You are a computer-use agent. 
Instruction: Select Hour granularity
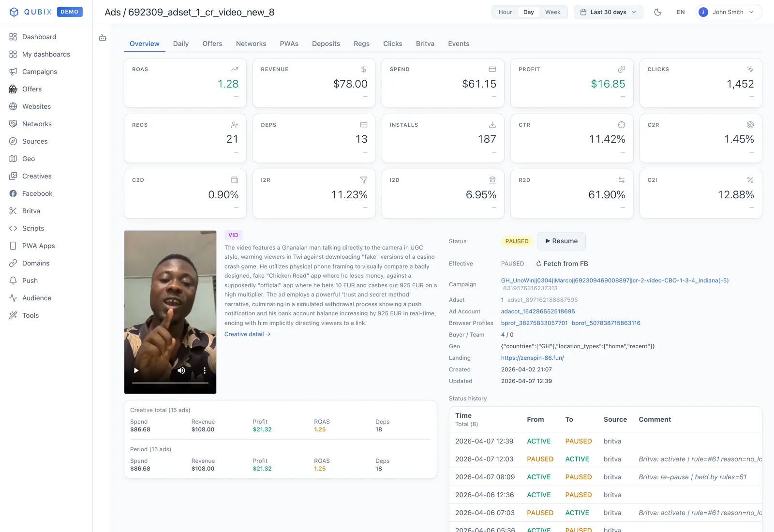(505, 12)
